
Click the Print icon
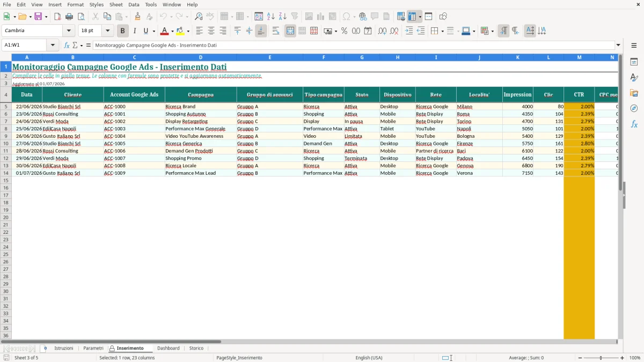point(69,17)
